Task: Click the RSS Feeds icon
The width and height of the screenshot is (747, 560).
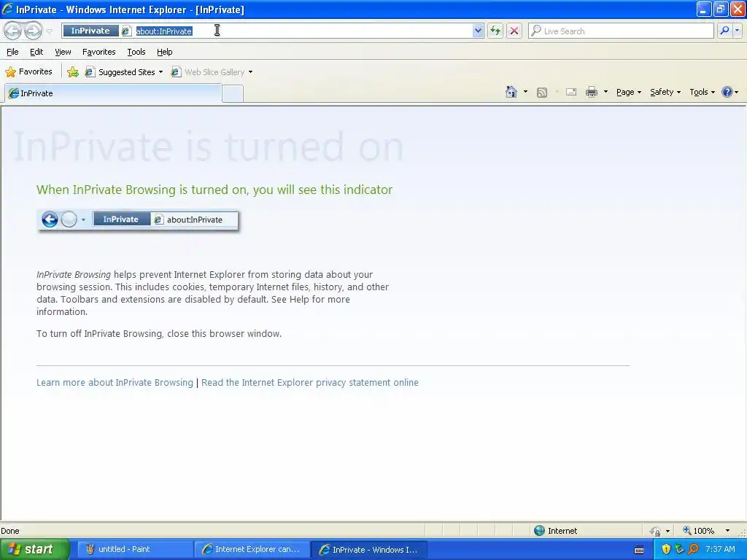Action: (542, 93)
